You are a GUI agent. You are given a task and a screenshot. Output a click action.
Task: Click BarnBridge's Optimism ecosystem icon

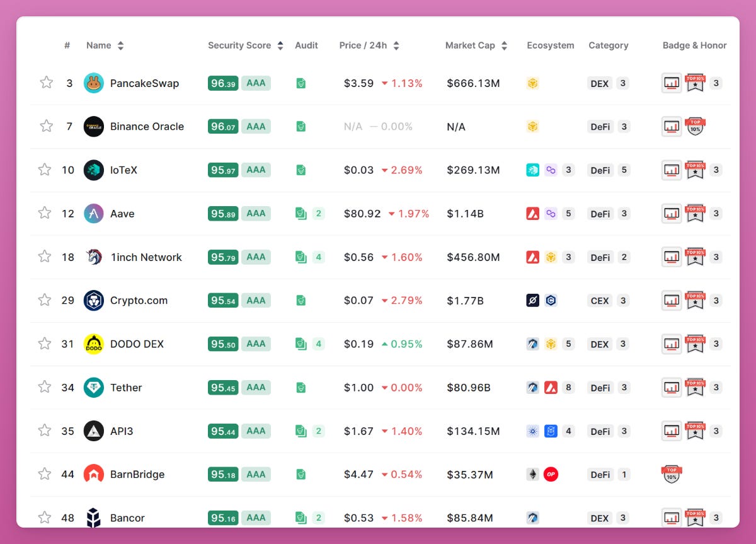coord(551,474)
